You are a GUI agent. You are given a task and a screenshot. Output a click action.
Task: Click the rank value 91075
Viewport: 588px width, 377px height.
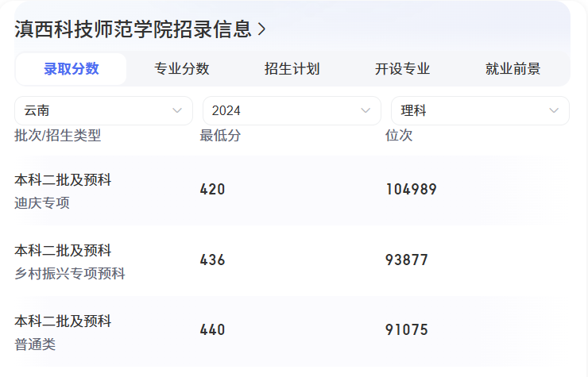pyautogui.click(x=407, y=330)
